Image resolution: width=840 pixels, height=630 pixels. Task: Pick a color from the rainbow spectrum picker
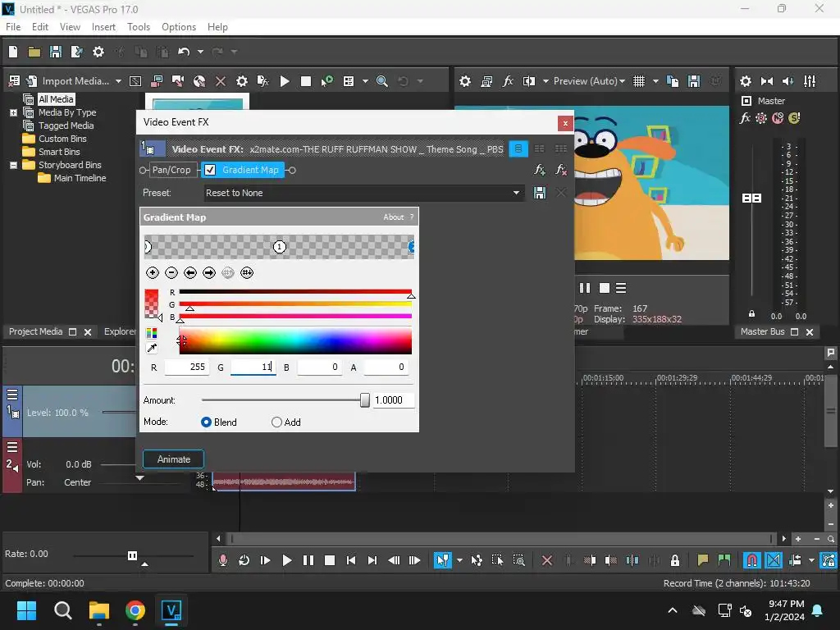click(x=295, y=340)
